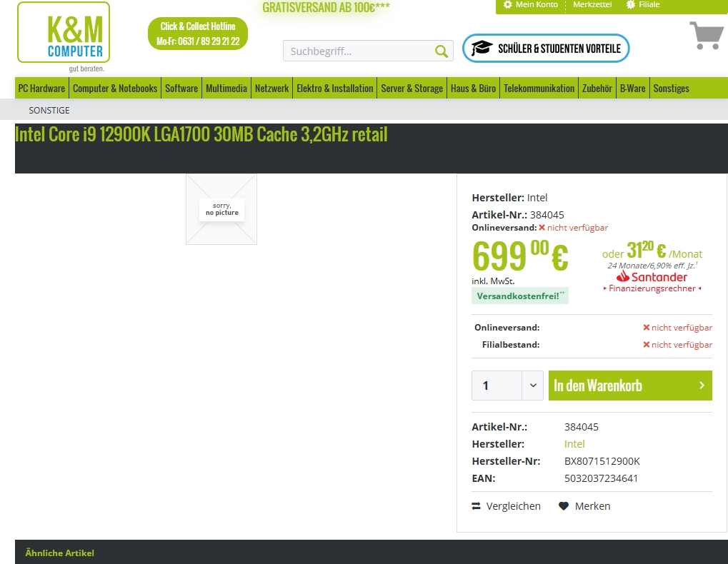Open the shopping cart icon
This screenshot has height=564, width=728.
tap(707, 35)
